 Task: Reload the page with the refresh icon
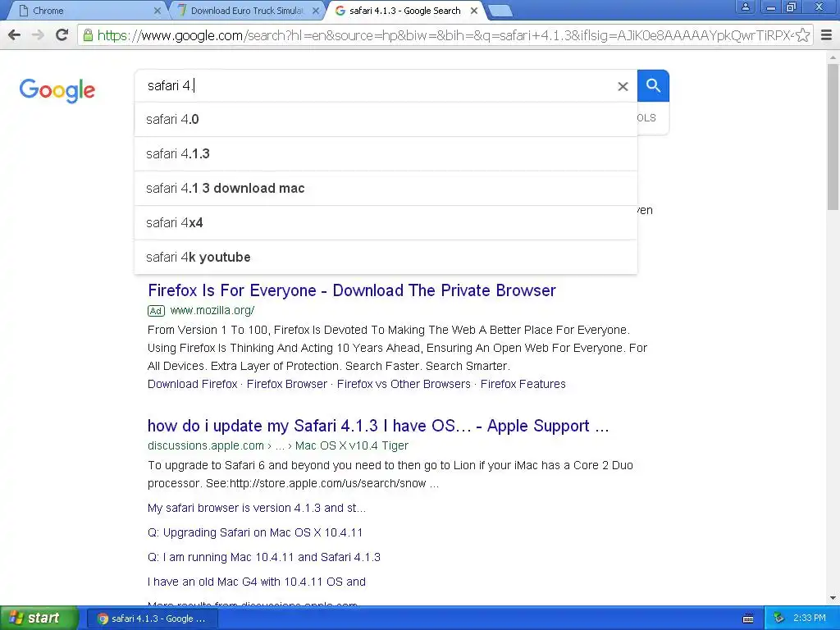tap(62, 35)
